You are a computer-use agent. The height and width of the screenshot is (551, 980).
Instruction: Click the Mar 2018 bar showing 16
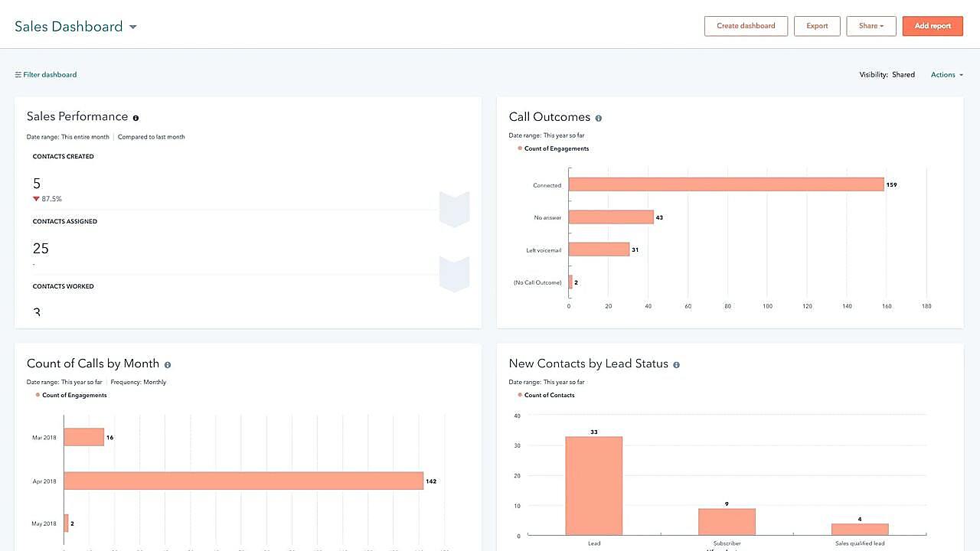pos(84,437)
